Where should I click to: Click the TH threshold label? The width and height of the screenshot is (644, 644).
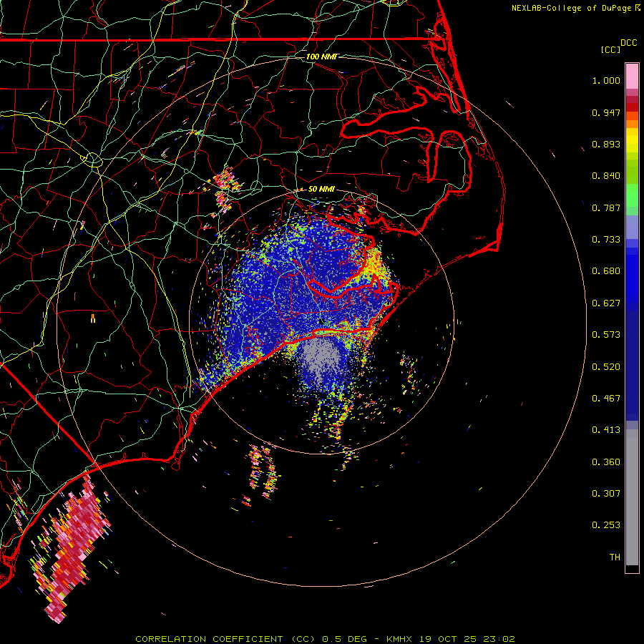615,557
